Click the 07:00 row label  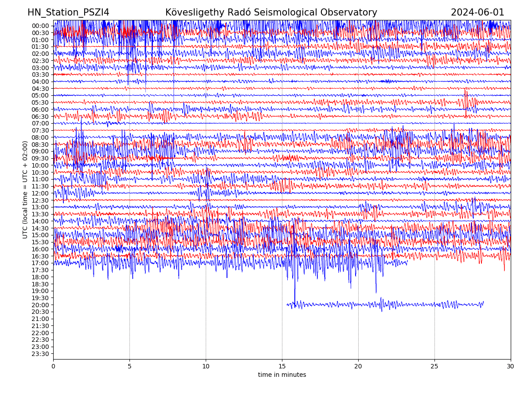[x=40, y=123]
